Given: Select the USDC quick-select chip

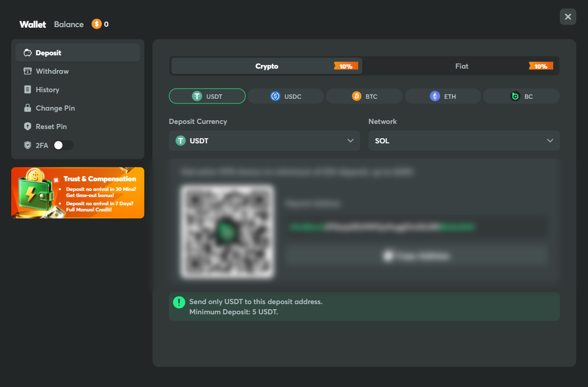Looking at the screenshot, I should tap(286, 96).
